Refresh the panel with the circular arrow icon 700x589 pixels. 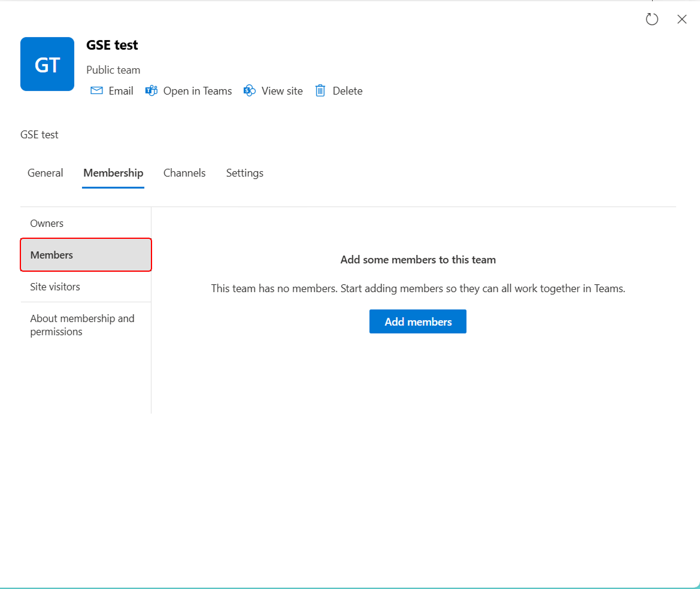point(652,19)
